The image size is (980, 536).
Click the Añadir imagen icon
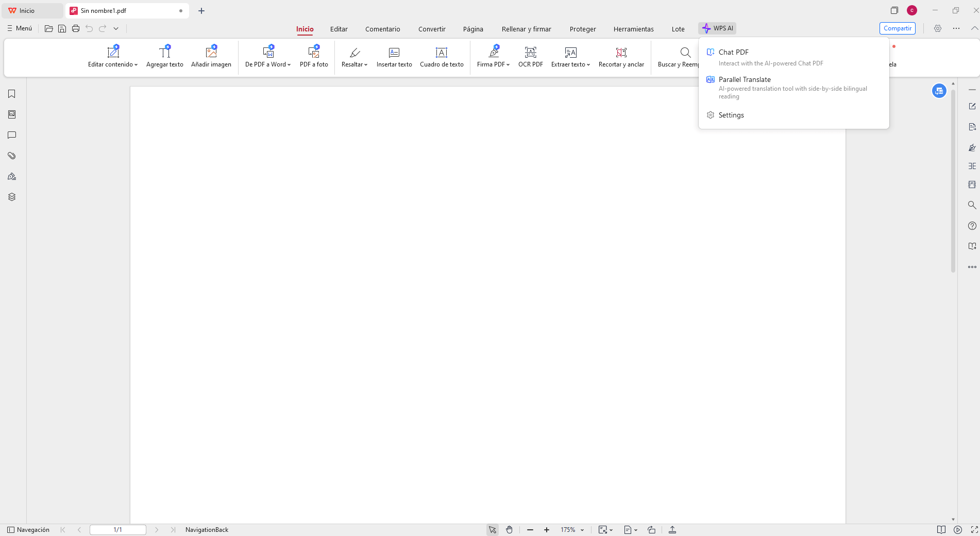pyautogui.click(x=211, y=53)
